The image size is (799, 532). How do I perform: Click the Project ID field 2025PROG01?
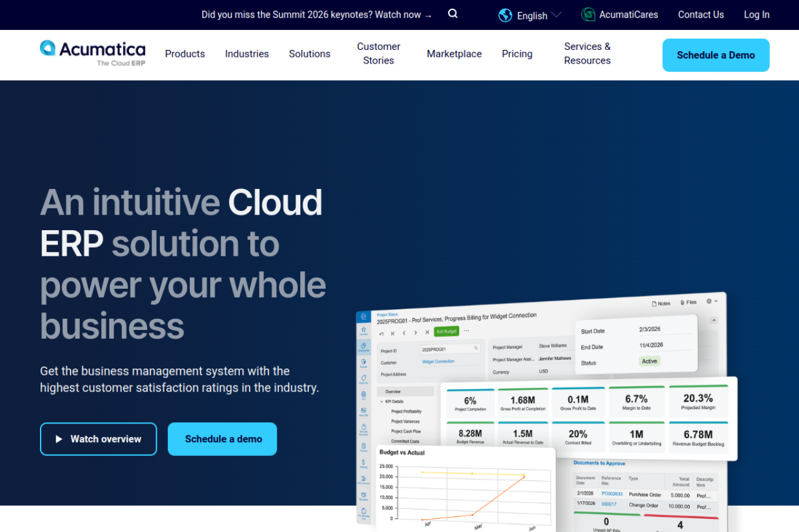coord(450,349)
